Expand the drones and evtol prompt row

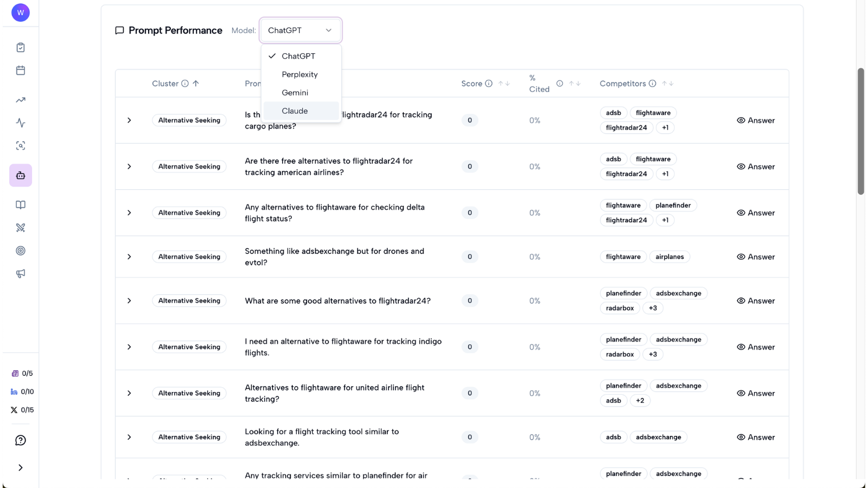click(x=129, y=257)
